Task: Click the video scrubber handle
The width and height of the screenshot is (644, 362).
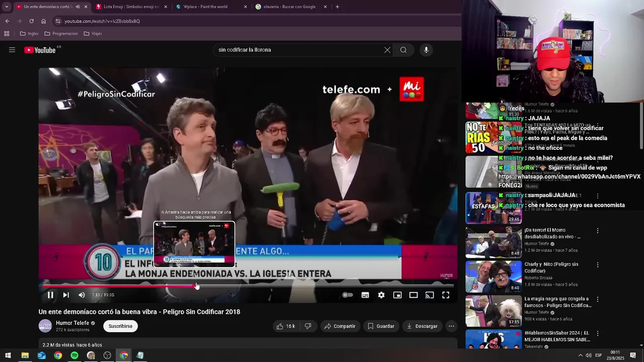Action: point(196,286)
